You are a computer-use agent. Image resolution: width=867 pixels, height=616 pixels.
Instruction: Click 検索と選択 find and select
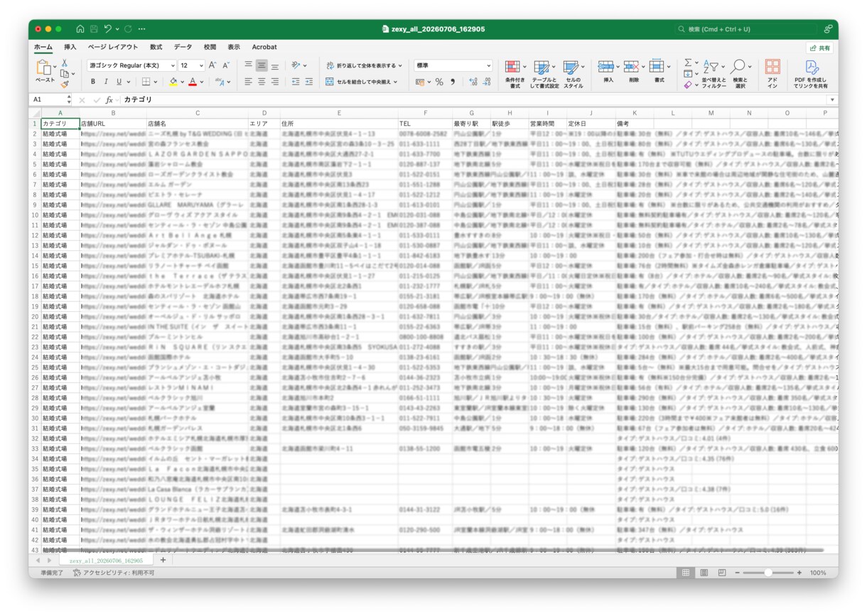pyautogui.click(x=740, y=73)
